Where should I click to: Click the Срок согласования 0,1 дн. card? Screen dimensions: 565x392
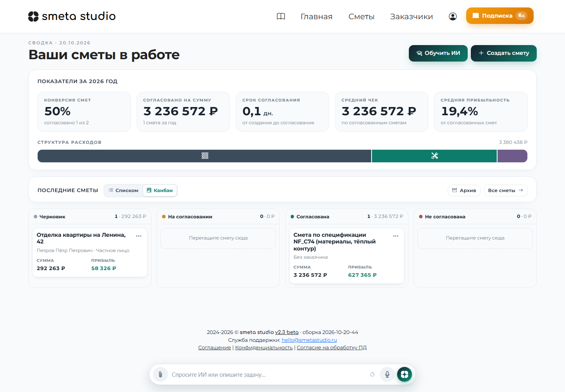[282, 112]
